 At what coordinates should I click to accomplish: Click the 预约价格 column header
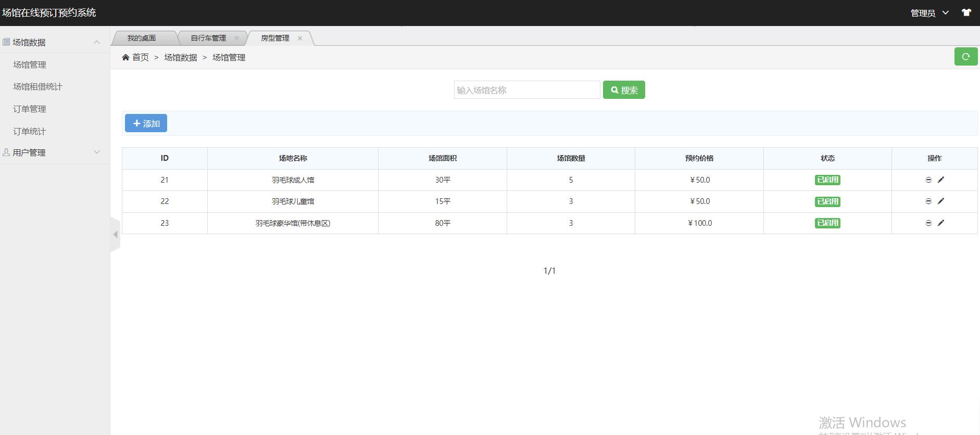click(x=699, y=158)
